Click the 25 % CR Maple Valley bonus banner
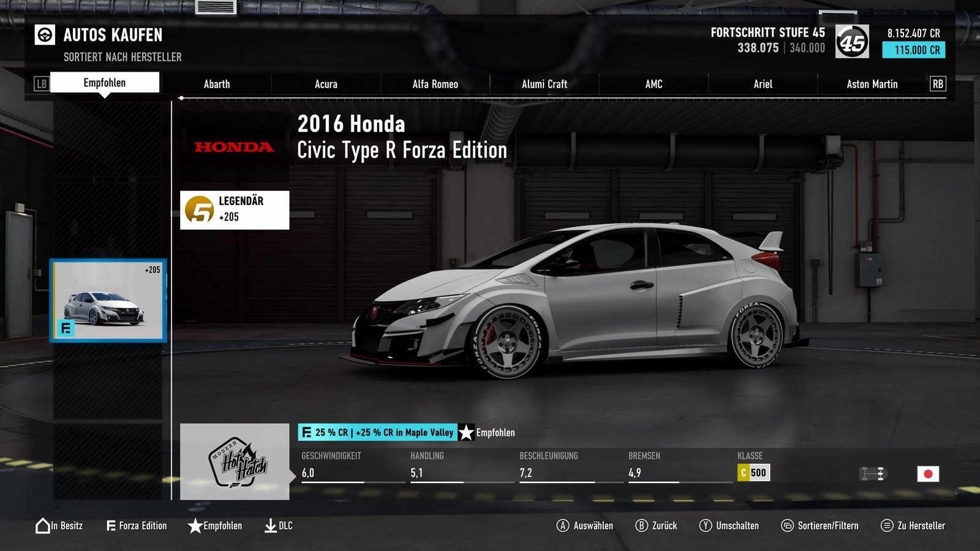 [377, 432]
